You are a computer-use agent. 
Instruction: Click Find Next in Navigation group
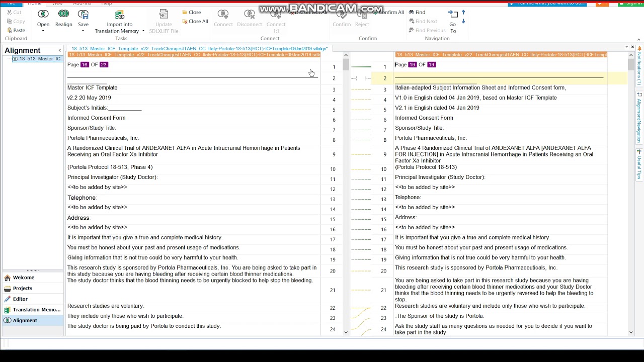pos(423,22)
